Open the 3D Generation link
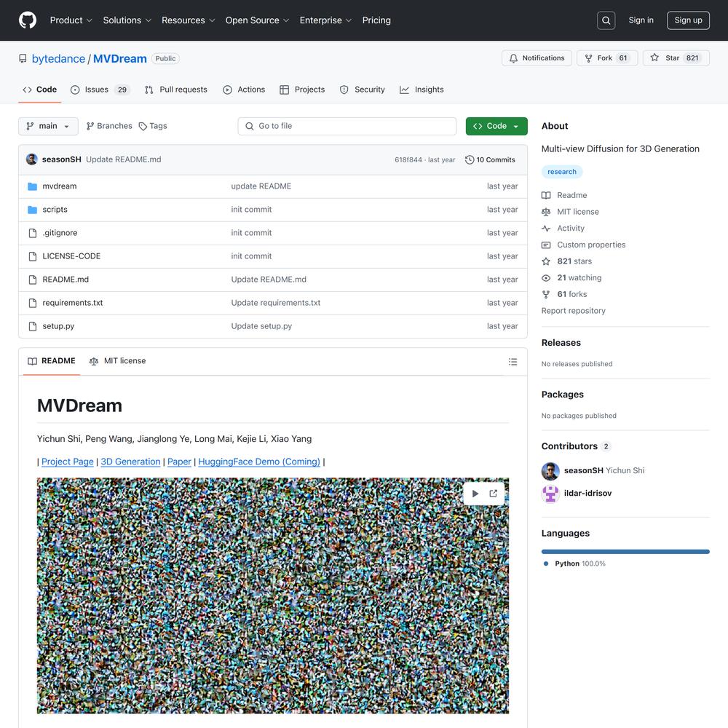 point(130,462)
